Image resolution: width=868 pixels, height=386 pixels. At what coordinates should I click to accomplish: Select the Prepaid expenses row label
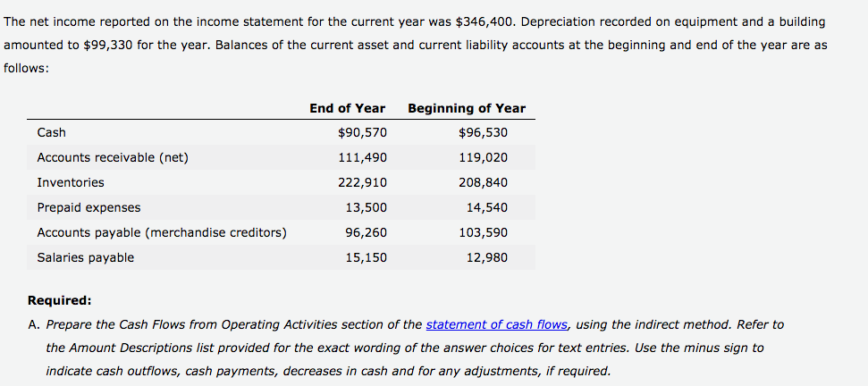(88, 208)
